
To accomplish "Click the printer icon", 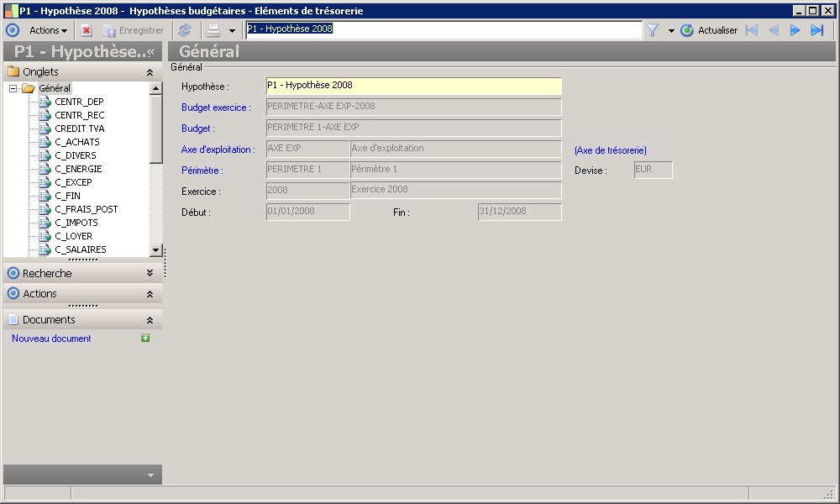I will click(213, 30).
